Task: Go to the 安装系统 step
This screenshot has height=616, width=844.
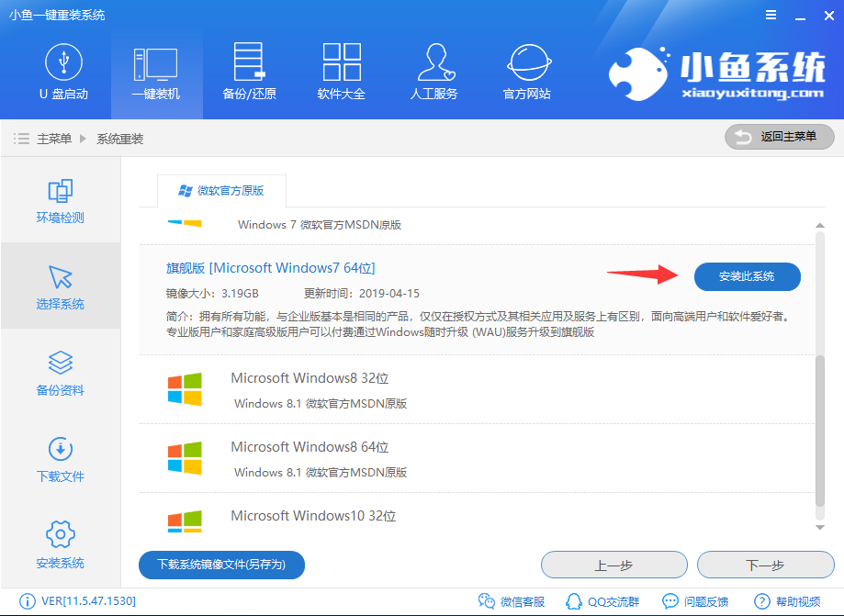Action: (61, 545)
